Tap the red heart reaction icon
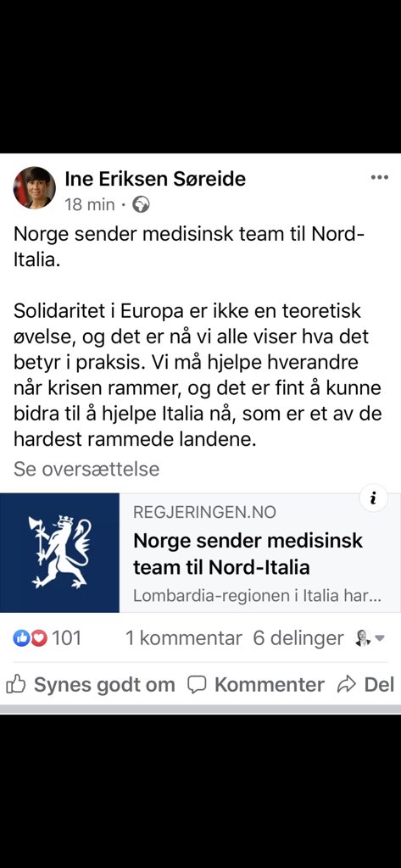 [x=38, y=638]
